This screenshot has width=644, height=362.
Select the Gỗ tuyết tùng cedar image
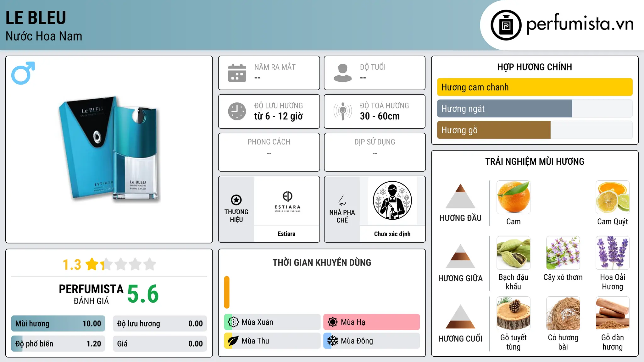[514, 313]
